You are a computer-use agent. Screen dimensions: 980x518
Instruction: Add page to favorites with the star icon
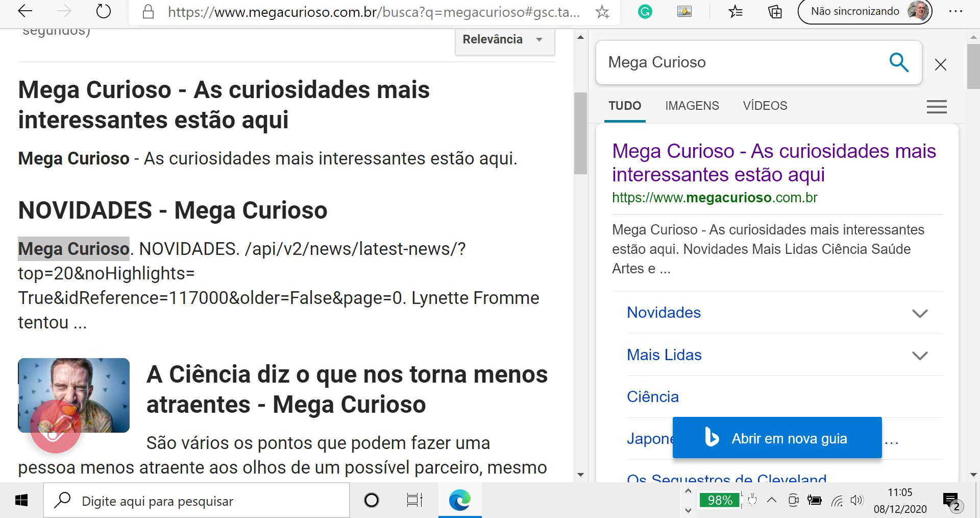point(602,12)
